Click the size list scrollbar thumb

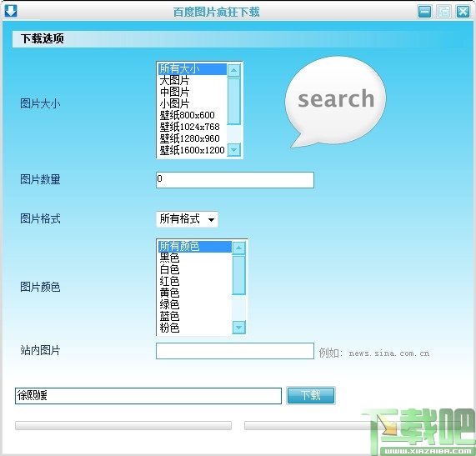coord(233,101)
